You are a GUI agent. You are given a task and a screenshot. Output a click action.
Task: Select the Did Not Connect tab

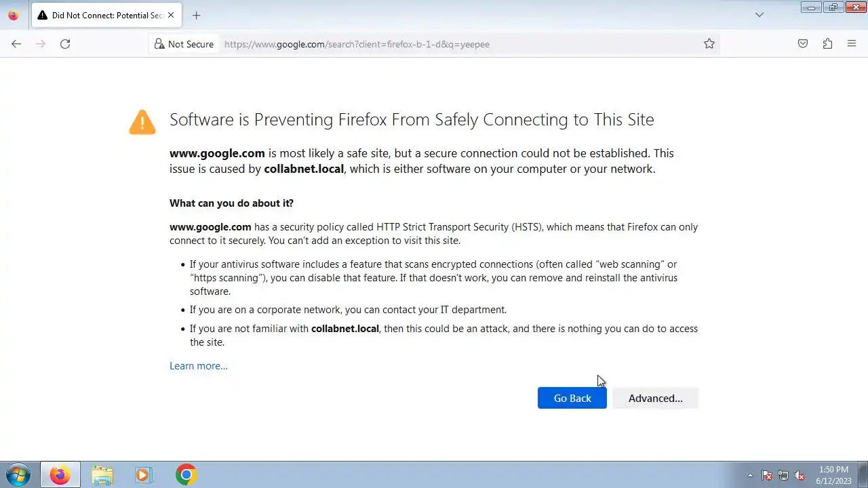coord(102,15)
